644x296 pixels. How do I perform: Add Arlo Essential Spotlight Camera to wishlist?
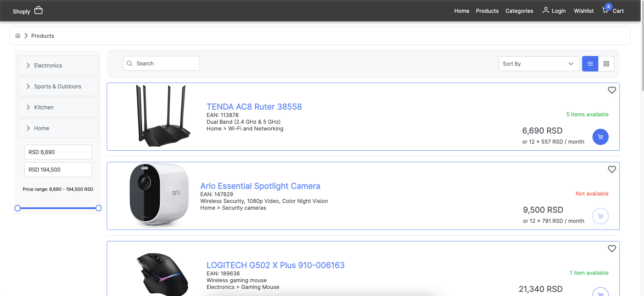pos(612,169)
